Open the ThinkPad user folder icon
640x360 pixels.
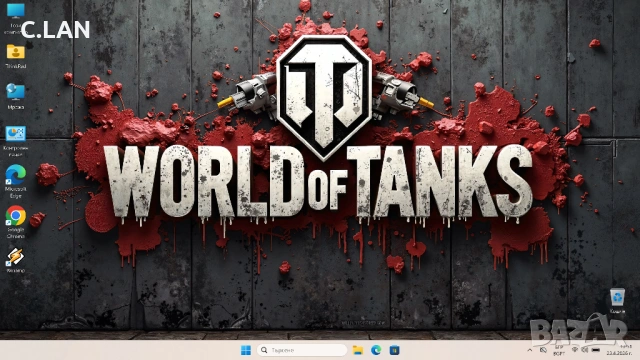coord(16,56)
